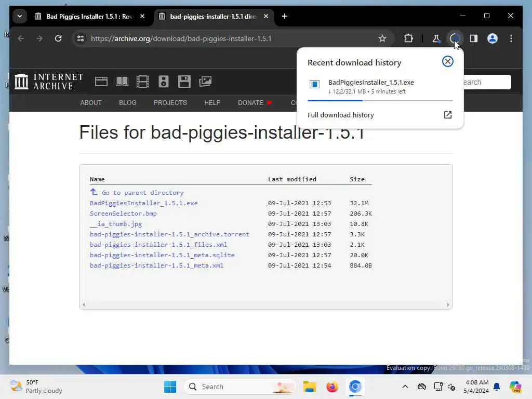Screen dimensions: 532x399
Task: Bookmark this page with star icon
Action: (382, 38)
